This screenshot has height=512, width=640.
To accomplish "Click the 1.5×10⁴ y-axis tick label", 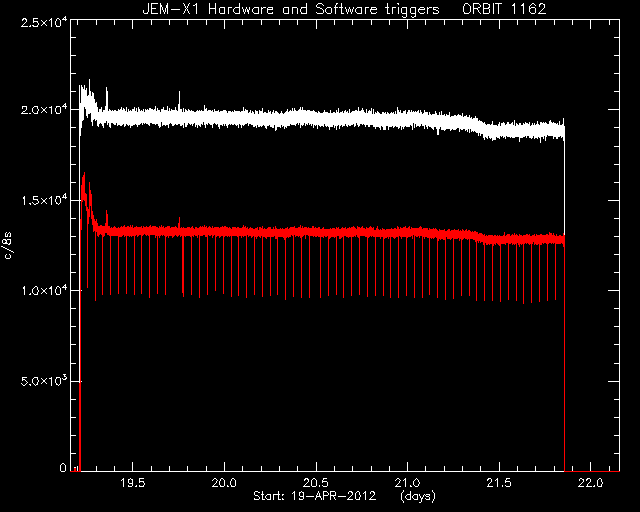I will 44,200.
